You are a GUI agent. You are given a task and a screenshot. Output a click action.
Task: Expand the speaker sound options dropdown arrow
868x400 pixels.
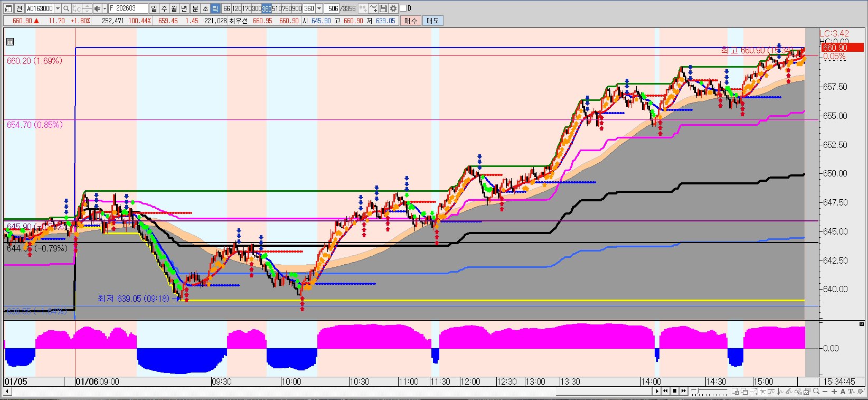click(x=105, y=8)
